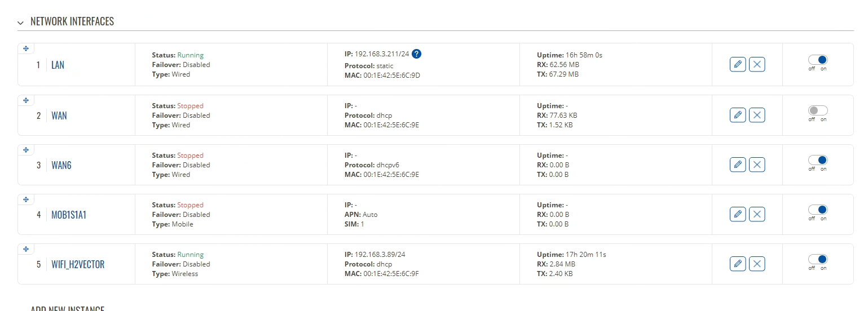Remove the MOB1S1A1 interface
Screen dimensions: 868x311
[x=757, y=214]
